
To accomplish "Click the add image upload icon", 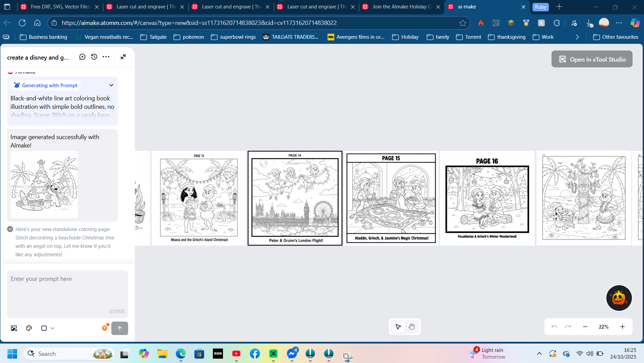I will (x=14, y=328).
